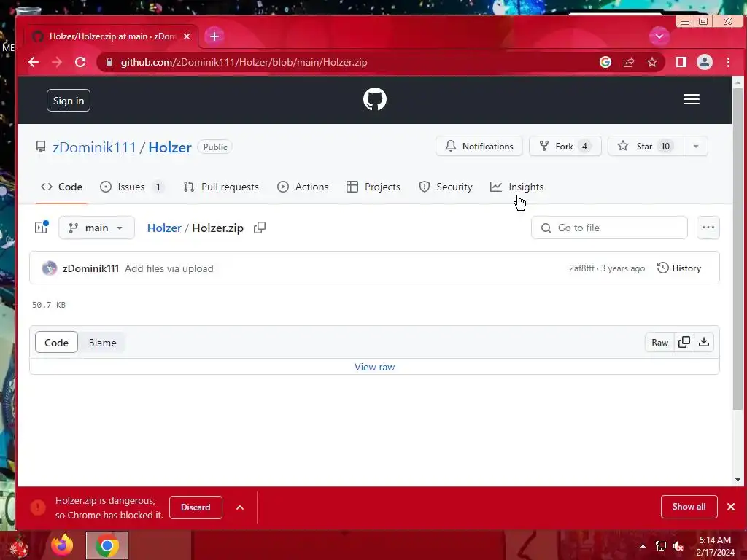Expand the Star lists dropdown arrow

[695, 146]
